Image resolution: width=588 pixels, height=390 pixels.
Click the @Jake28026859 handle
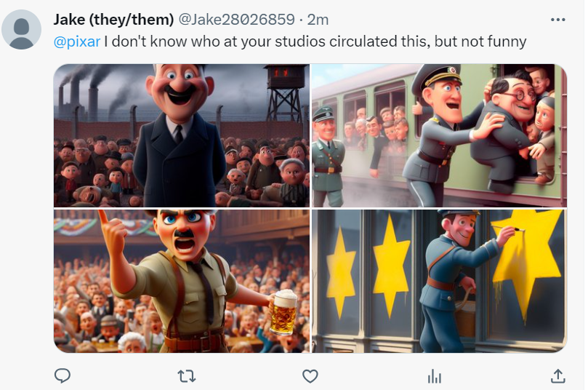pyautogui.click(x=237, y=20)
